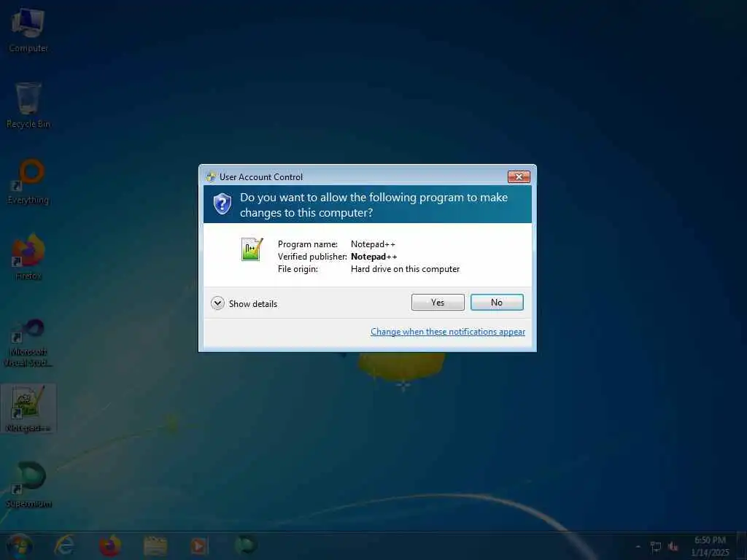Select the Everything desktop shortcut
The height and width of the screenshot is (560, 747).
pyautogui.click(x=28, y=182)
